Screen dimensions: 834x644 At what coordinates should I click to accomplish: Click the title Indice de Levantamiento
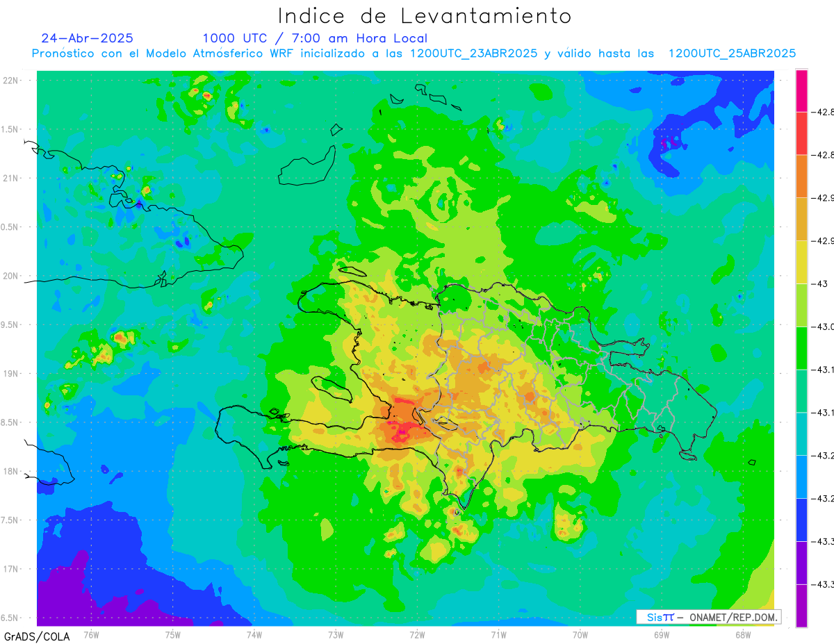point(424,16)
